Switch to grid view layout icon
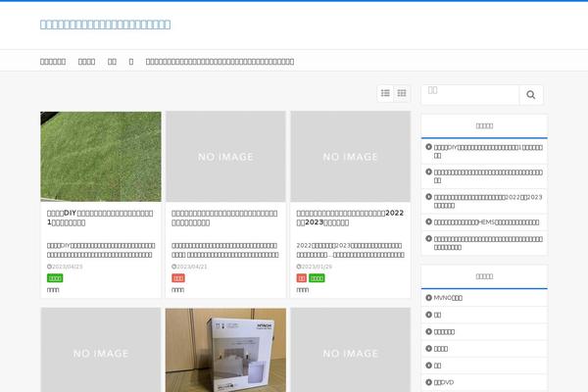588x392 pixels. 402,93
